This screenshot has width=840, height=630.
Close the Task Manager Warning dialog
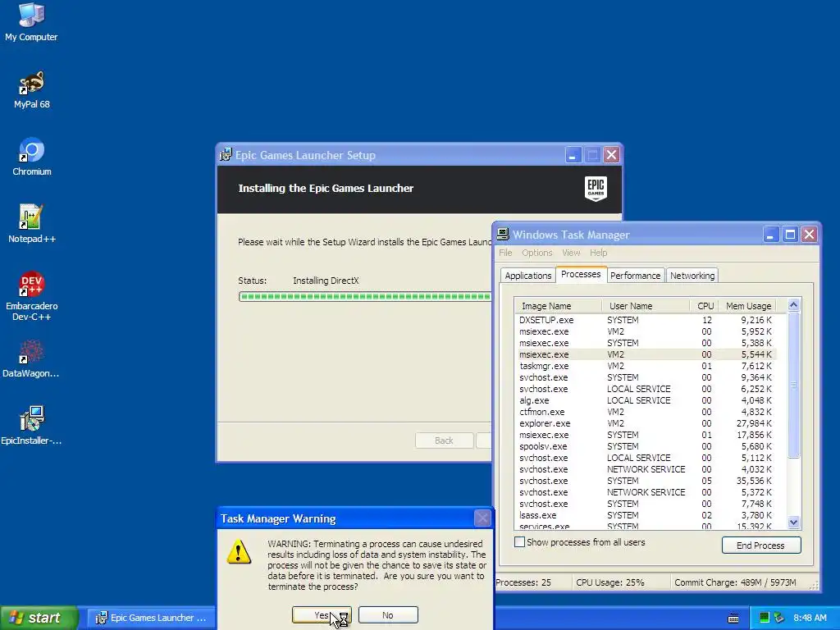(x=482, y=518)
